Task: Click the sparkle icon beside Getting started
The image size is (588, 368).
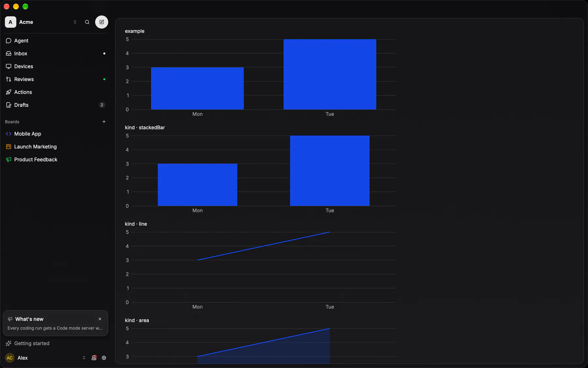Action: 8,343
